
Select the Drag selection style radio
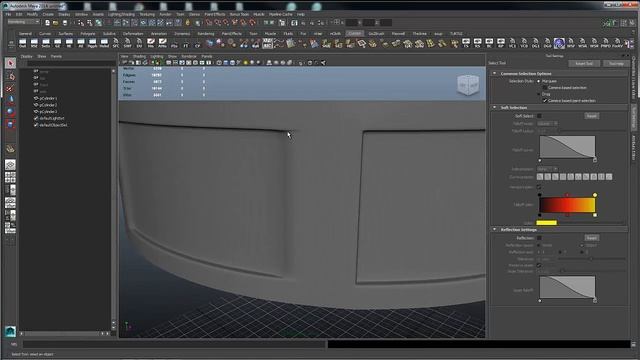click(x=539, y=94)
